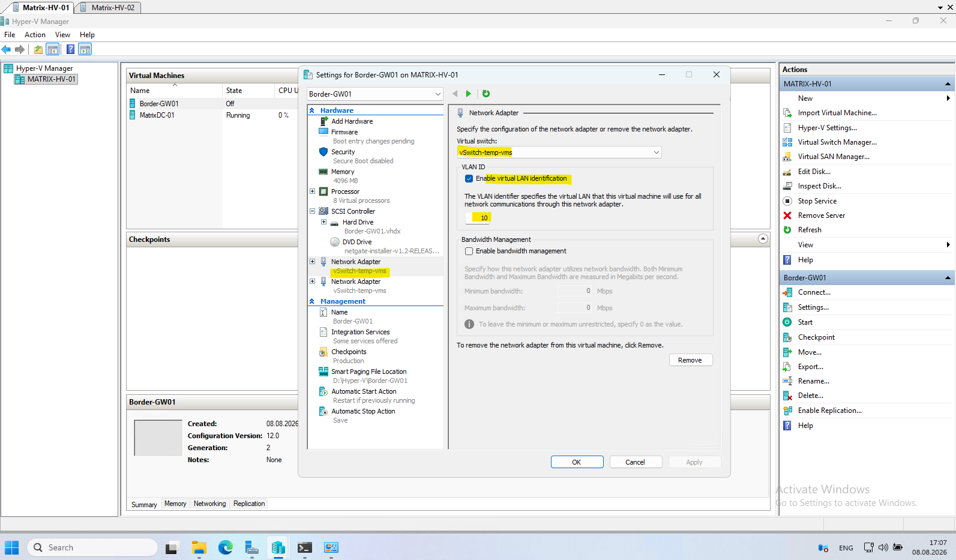Click the Summary tab
Image resolution: width=956 pixels, height=560 pixels.
click(144, 505)
